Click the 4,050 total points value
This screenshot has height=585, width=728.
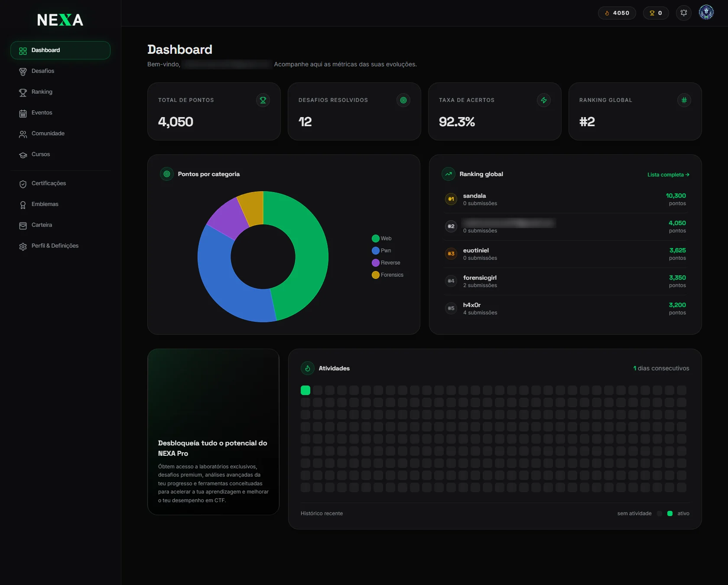[x=175, y=122]
